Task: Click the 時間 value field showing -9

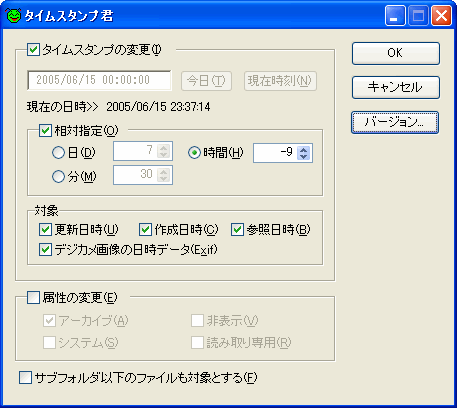Action: pyautogui.click(x=275, y=153)
